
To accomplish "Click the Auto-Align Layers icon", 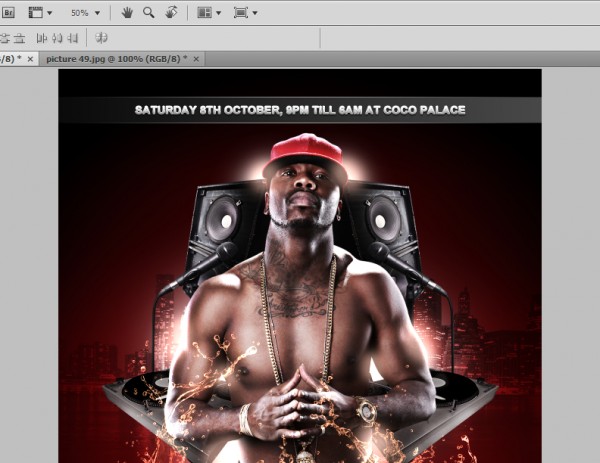I will point(101,38).
